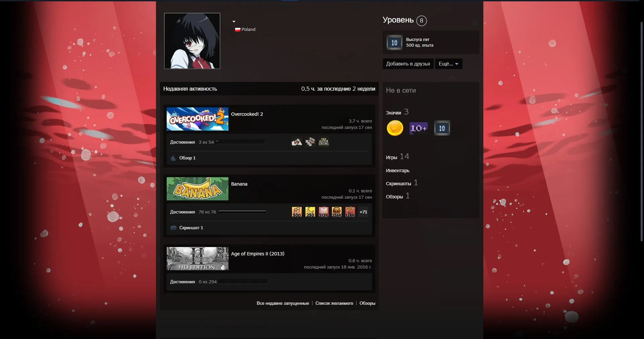Click Banana achievements progress bar
Viewport: 644px width, 339px height.
(243, 212)
